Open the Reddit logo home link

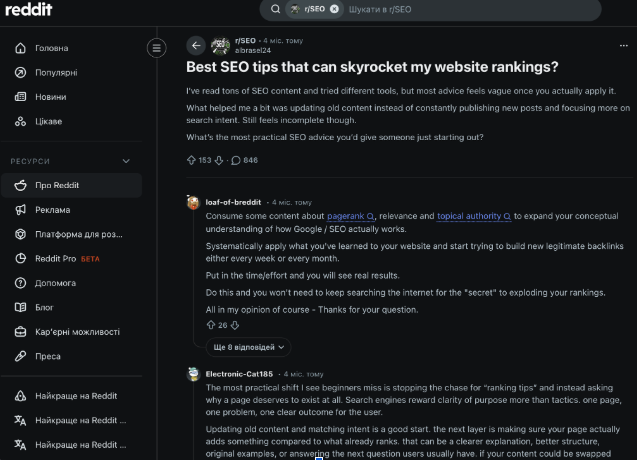click(x=28, y=9)
